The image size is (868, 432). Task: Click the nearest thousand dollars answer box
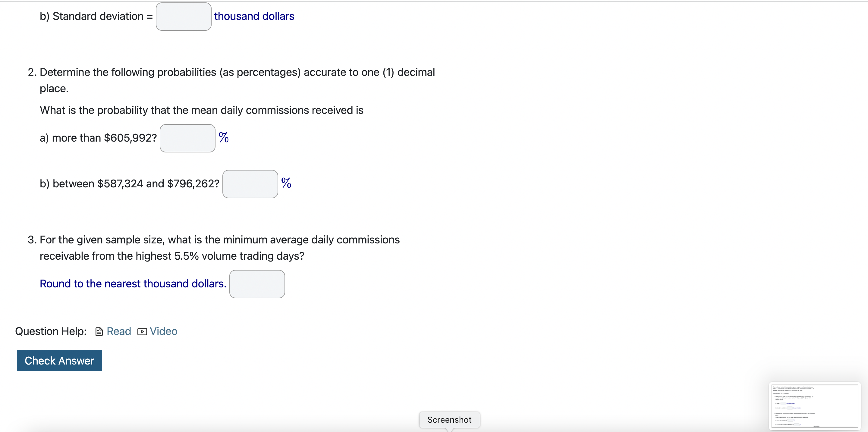(257, 284)
